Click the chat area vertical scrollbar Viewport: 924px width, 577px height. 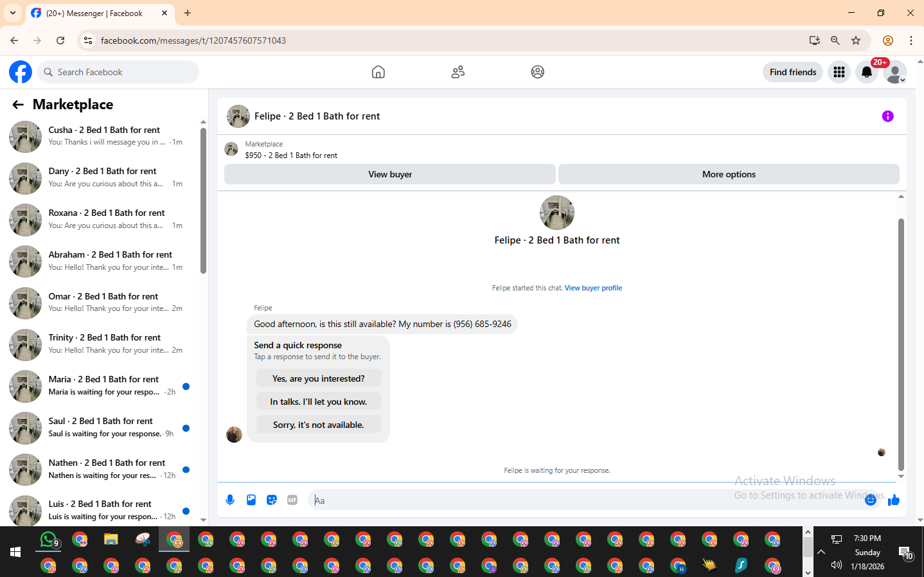901,344
